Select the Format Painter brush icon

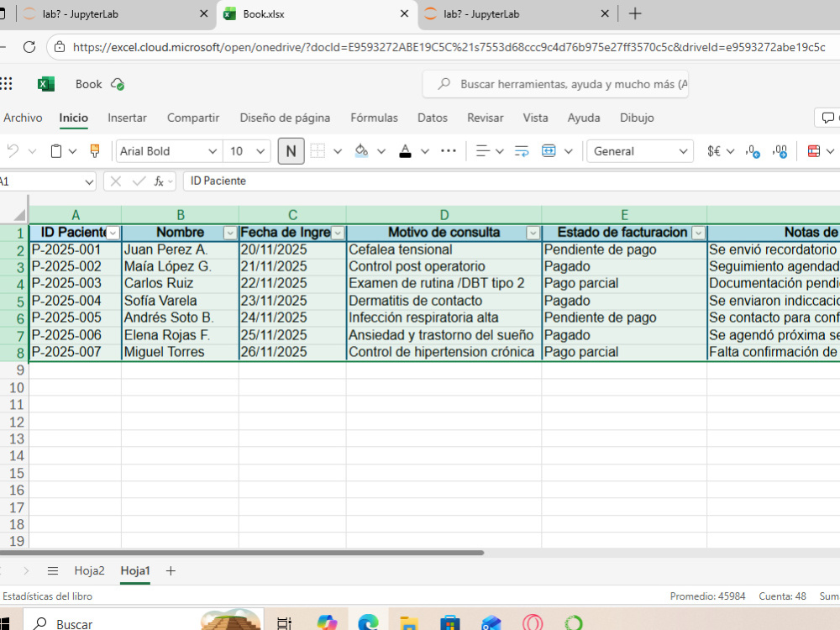click(x=95, y=151)
